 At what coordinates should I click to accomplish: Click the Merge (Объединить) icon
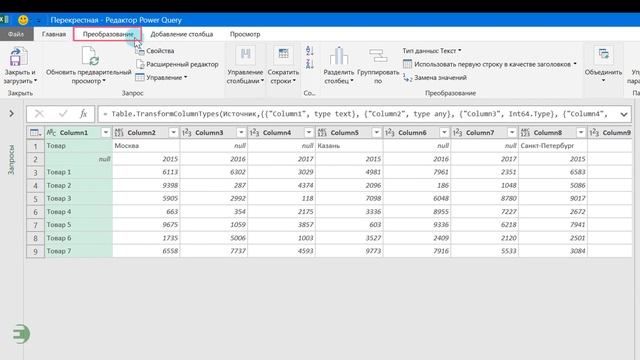[603, 55]
